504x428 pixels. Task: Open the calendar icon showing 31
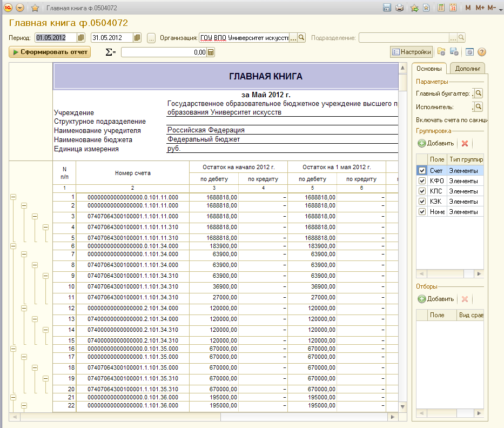(x=453, y=8)
